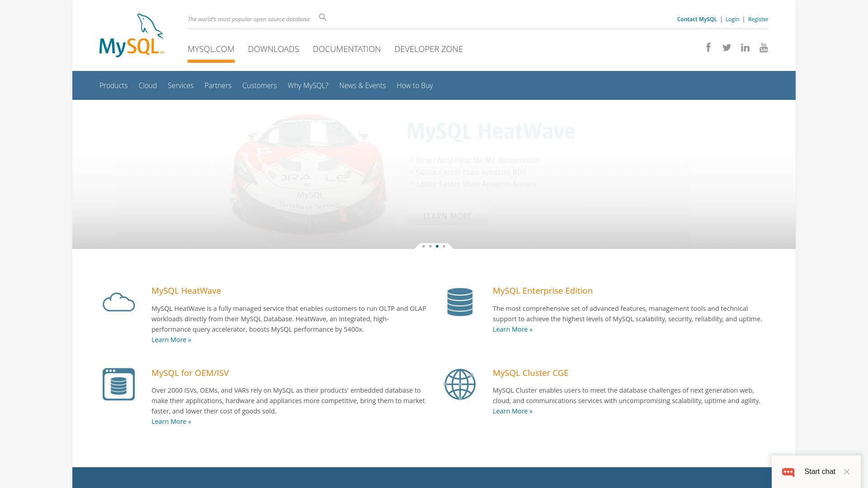Select the third carousel slide dot
The width and height of the screenshot is (868, 488).
(x=437, y=246)
